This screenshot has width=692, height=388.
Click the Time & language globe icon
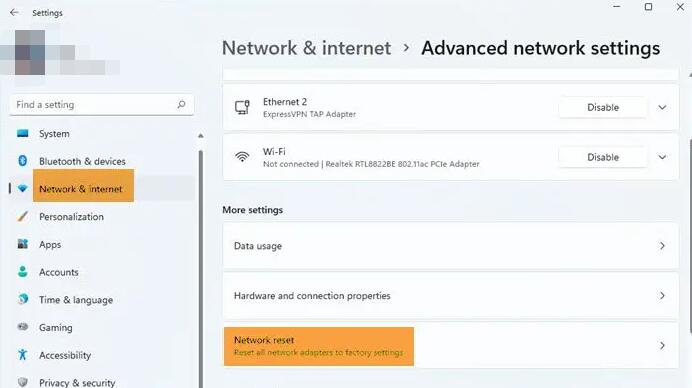point(23,299)
